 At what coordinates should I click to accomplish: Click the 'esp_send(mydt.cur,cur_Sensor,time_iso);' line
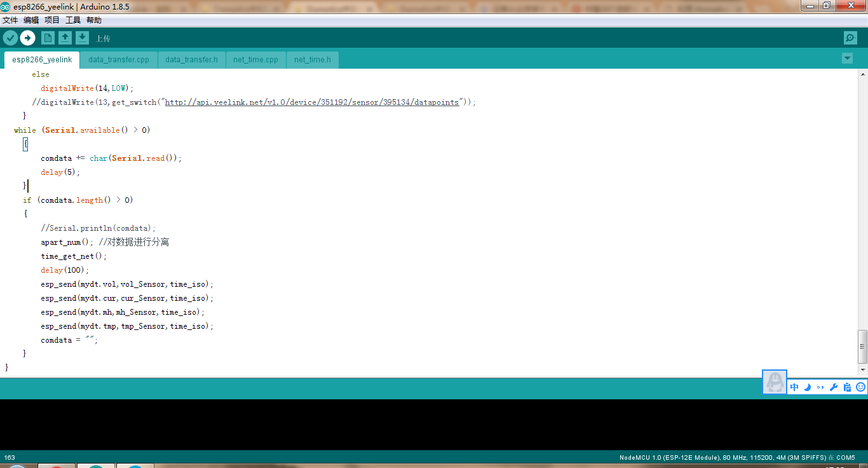[127, 298]
